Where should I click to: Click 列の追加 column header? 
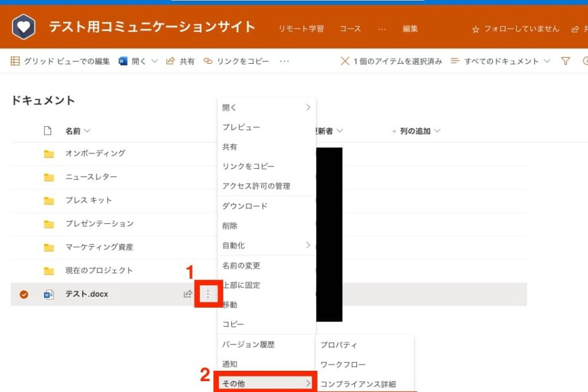[x=416, y=131]
